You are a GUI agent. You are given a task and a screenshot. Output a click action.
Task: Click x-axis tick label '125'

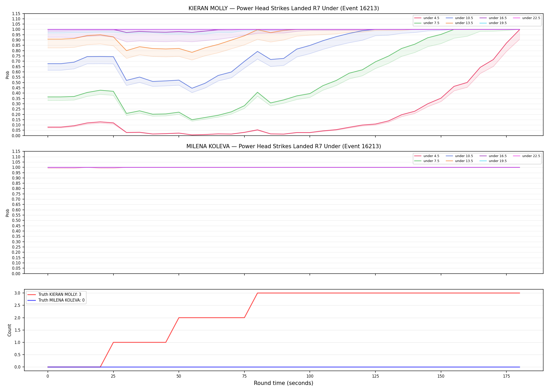tap(375, 376)
